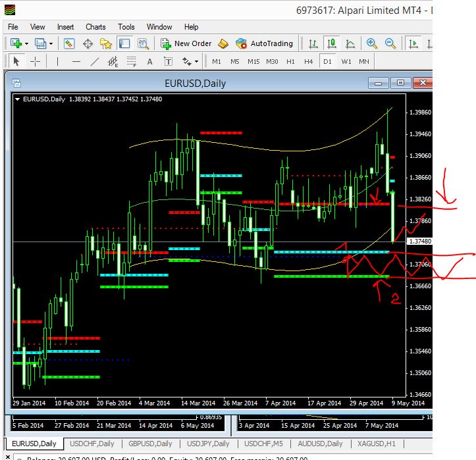Open the Charts menu
Screen dimensions: 476x460
[95, 27]
